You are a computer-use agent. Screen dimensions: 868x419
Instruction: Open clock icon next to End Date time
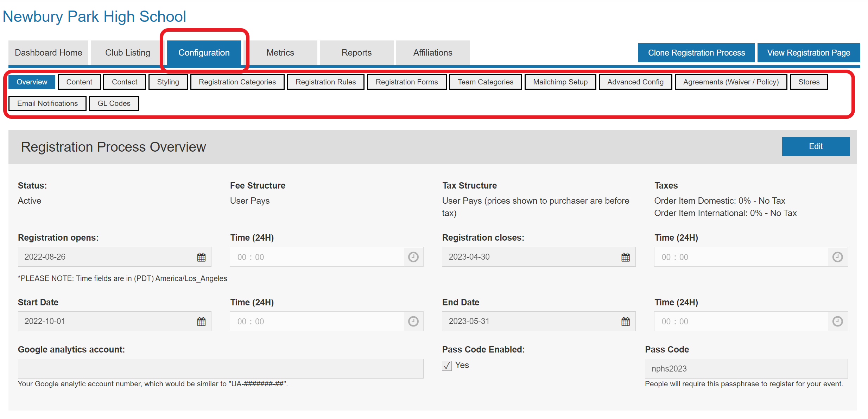(837, 322)
